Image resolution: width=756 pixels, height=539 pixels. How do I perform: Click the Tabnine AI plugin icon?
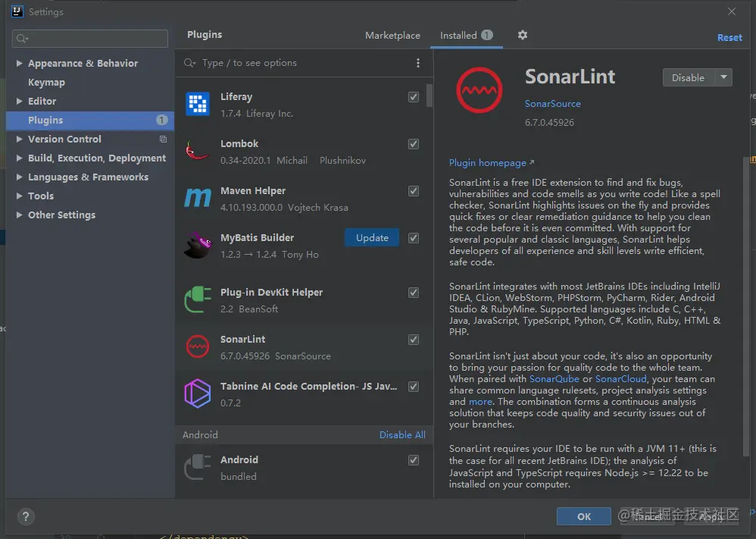(x=198, y=393)
